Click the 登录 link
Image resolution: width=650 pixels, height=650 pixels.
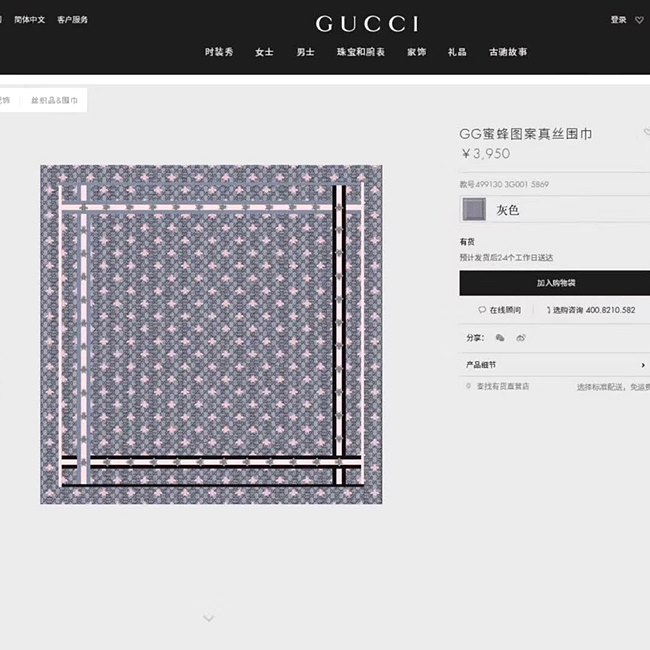pos(618,19)
